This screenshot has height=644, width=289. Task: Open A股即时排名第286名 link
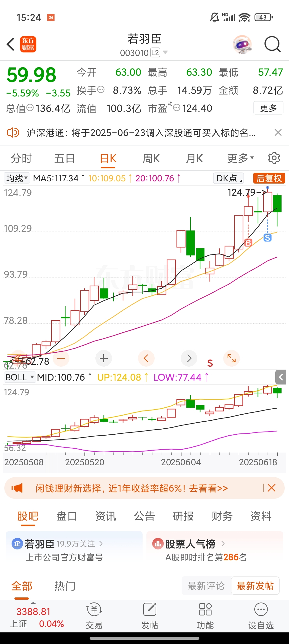(x=206, y=557)
